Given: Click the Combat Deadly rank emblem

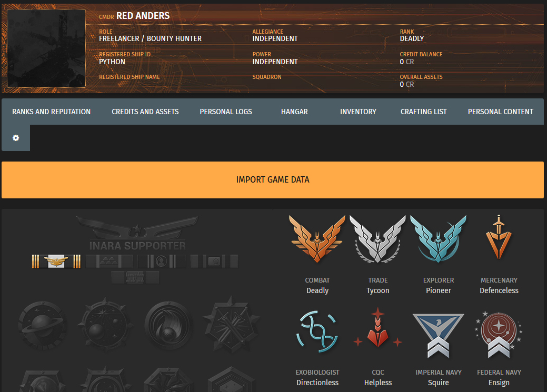Looking at the screenshot, I should point(317,239).
